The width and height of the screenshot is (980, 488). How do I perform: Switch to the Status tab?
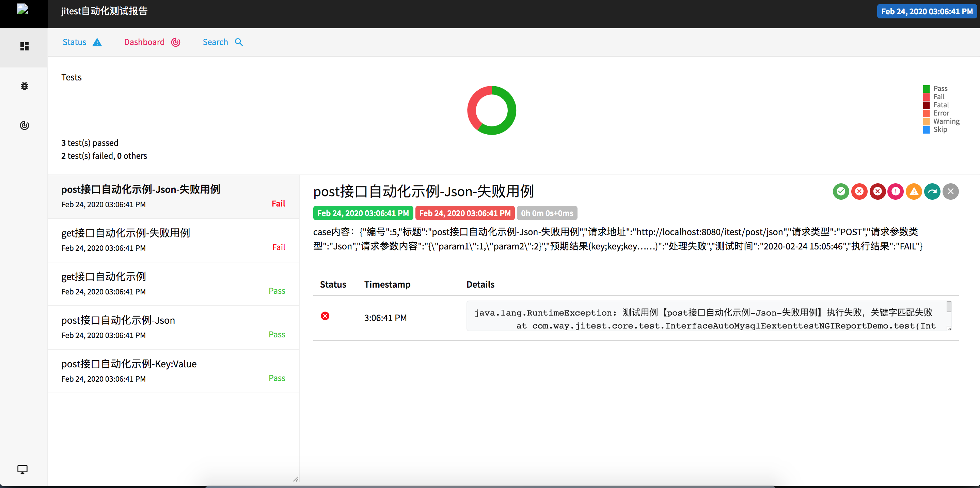tap(74, 42)
